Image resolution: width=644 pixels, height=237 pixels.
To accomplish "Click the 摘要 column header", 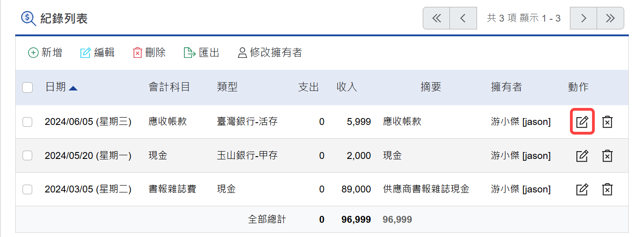I will 431,87.
